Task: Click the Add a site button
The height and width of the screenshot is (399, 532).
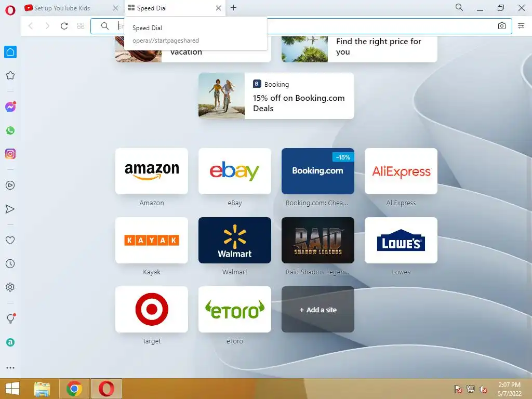Action: click(318, 310)
